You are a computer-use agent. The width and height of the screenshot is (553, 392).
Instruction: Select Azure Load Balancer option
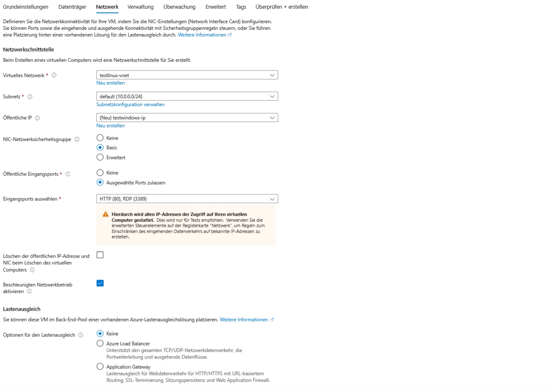(x=100, y=343)
